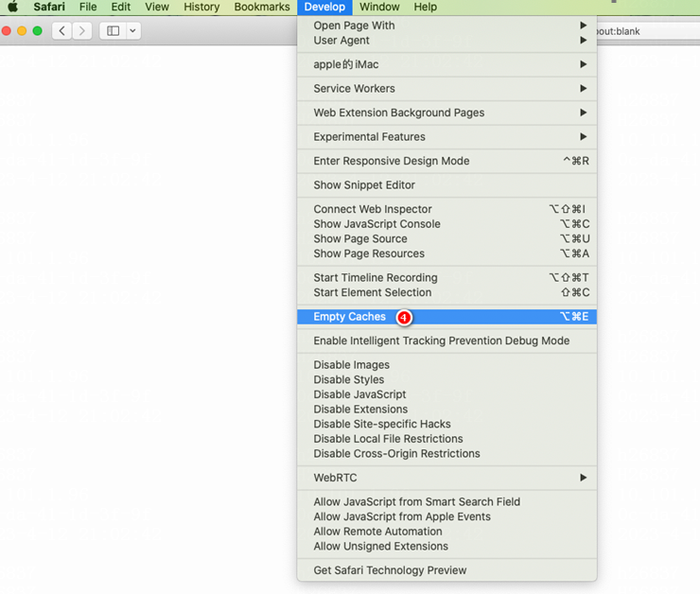Expand the Experimental Features submenu
The width and height of the screenshot is (700, 594).
click(x=446, y=136)
